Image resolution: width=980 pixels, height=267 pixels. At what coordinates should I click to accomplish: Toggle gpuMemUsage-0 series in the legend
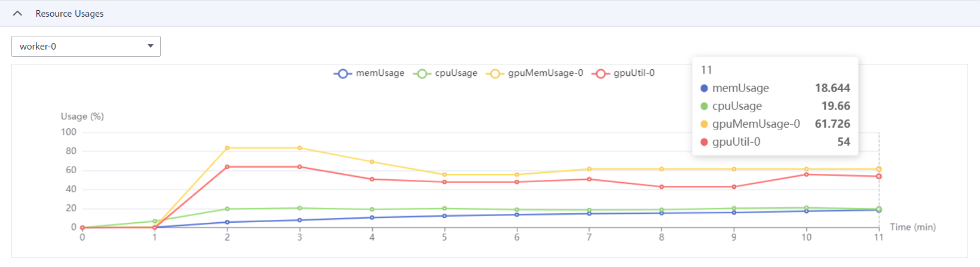[x=535, y=73]
